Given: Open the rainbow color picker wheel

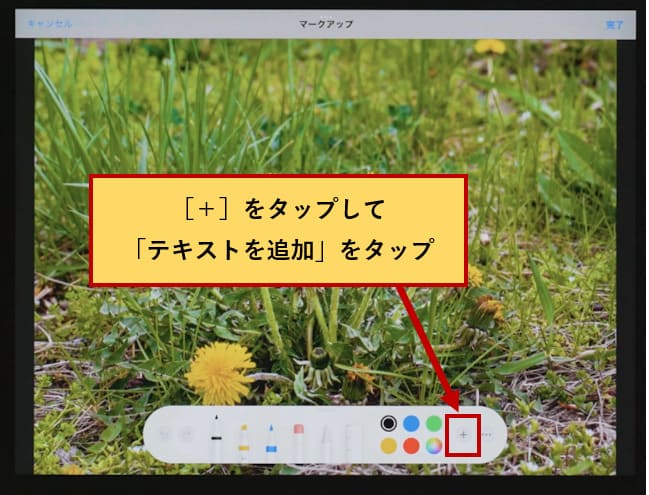Looking at the screenshot, I should tap(434, 446).
